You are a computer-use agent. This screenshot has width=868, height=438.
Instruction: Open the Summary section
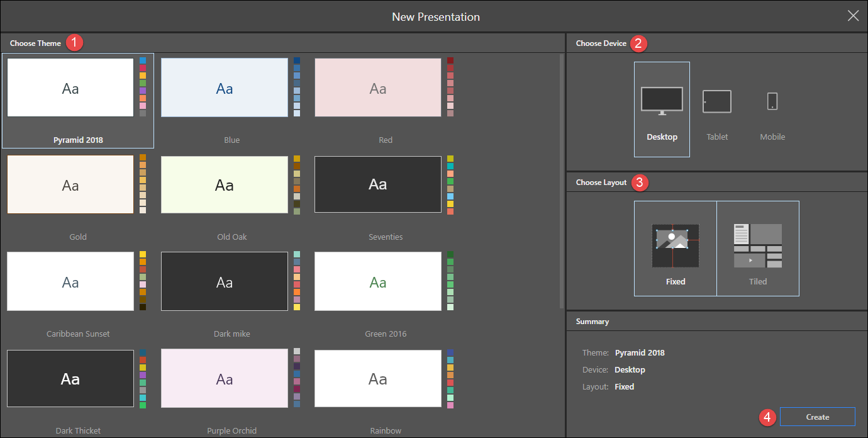click(x=591, y=321)
